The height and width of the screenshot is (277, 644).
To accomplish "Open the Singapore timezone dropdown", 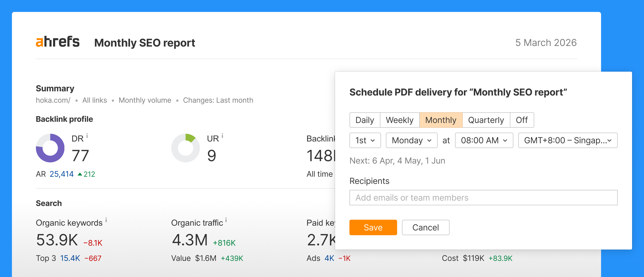I will coord(567,140).
